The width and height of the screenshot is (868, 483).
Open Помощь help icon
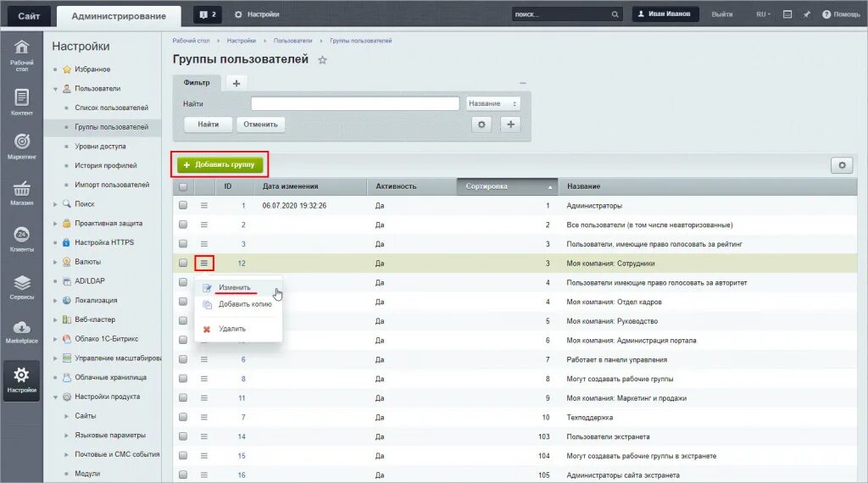click(826, 14)
